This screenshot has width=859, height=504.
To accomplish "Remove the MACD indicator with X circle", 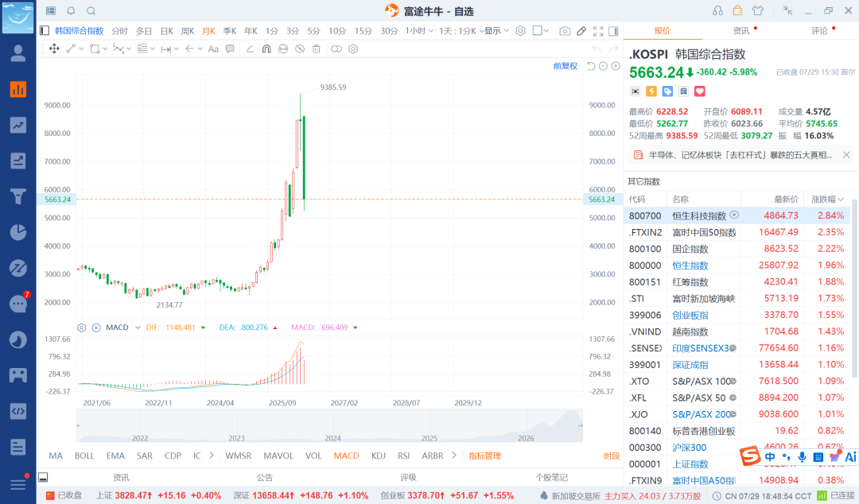I will (96, 328).
